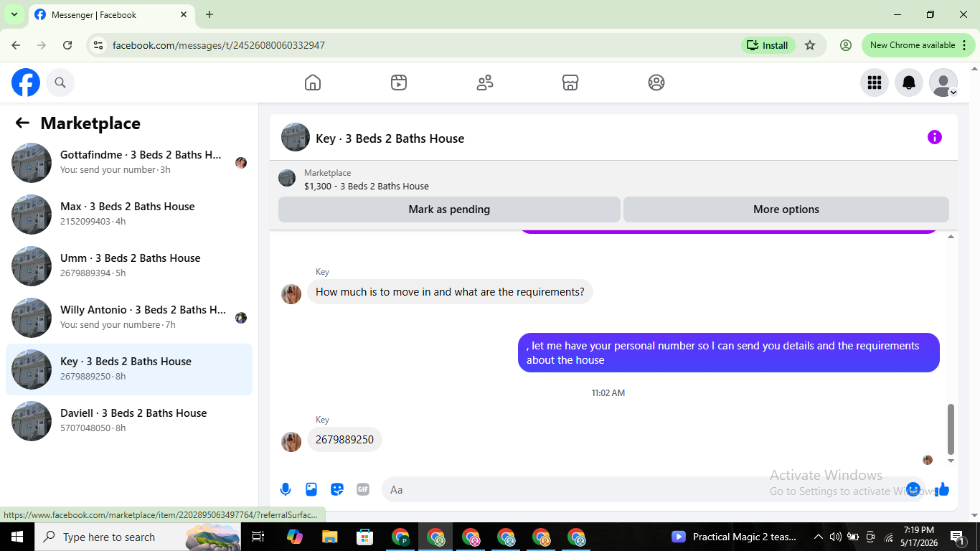
Task: Open a new Chrome tab
Action: point(209,14)
